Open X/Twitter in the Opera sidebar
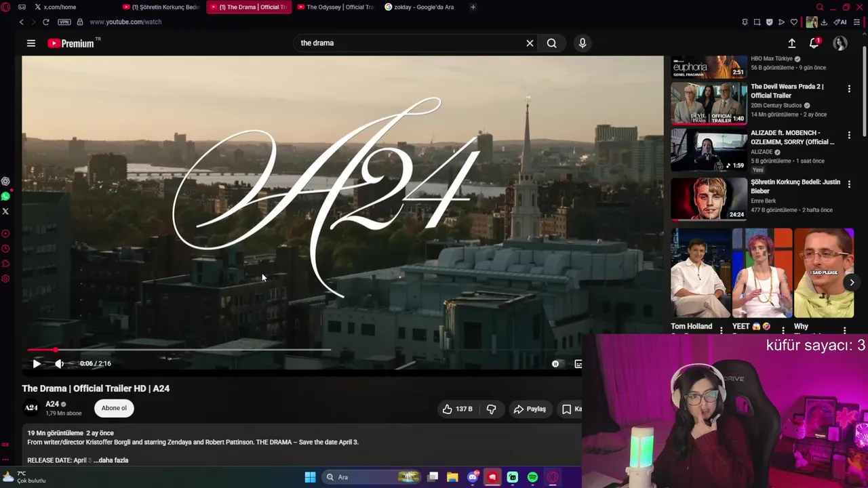This screenshot has height=488, width=868. click(x=5, y=211)
